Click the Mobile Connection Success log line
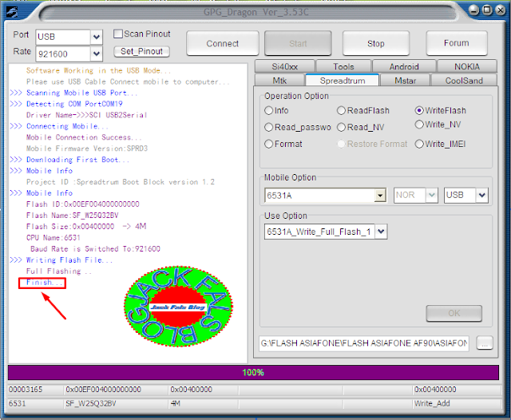Image resolution: width=511 pixels, height=420 pixels. 84,137
